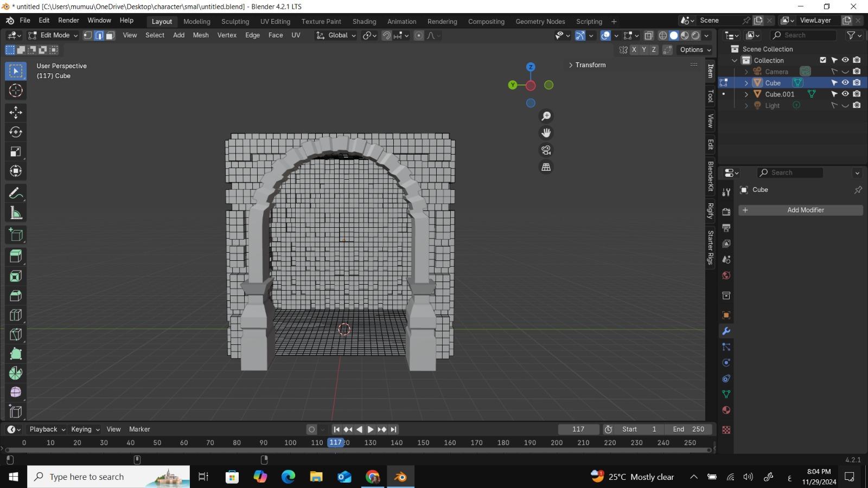Open the Mesh menu
The image size is (868, 488).
pyautogui.click(x=201, y=35)
